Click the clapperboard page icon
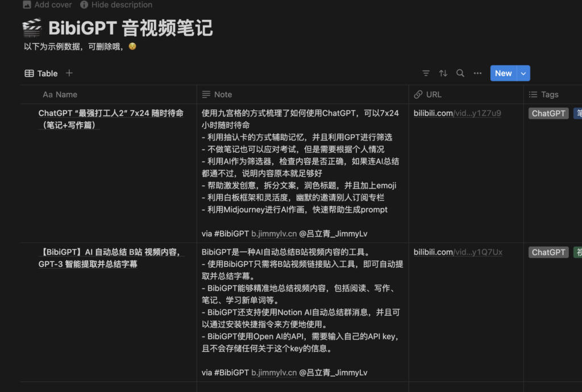582x392 pixels. click(32, 28)
